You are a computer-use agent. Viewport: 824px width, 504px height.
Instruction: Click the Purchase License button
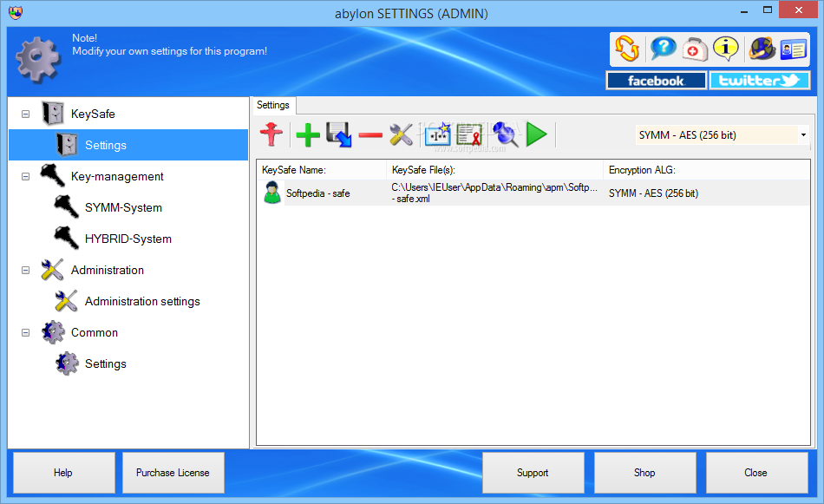pyautogui.click(x=173, y=473)
